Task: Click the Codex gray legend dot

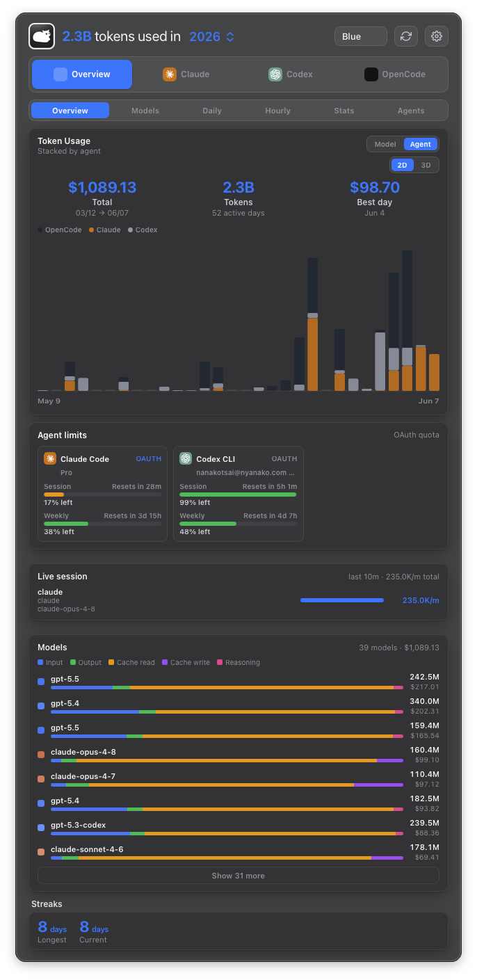Action: click(130, 230)
